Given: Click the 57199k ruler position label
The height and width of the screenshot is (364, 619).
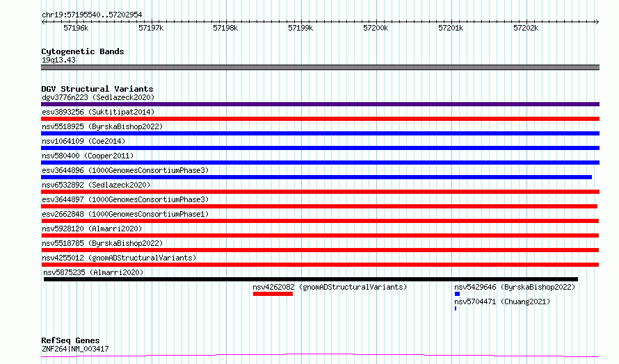Looking at the screenshot, I should pyautogui.click(x=300, y=28).
